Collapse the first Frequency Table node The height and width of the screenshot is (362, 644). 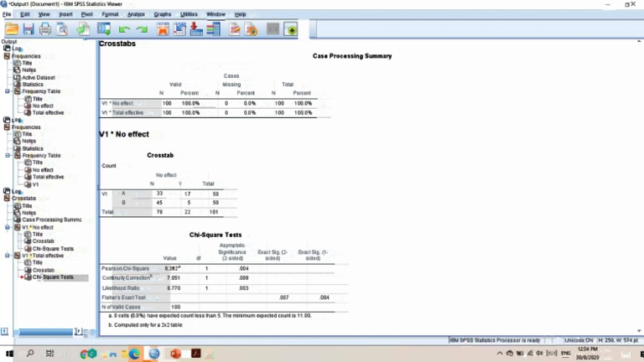click(x=8, y=91)
